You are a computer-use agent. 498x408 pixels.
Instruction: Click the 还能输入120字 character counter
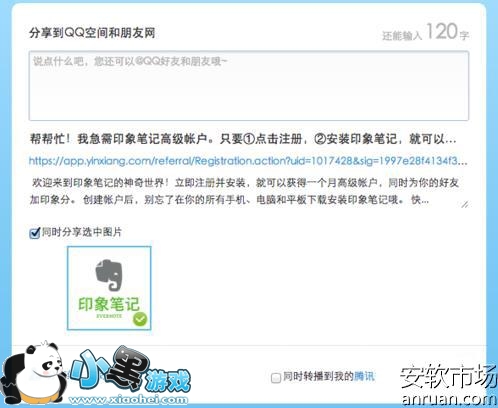(x=425, y=32)
